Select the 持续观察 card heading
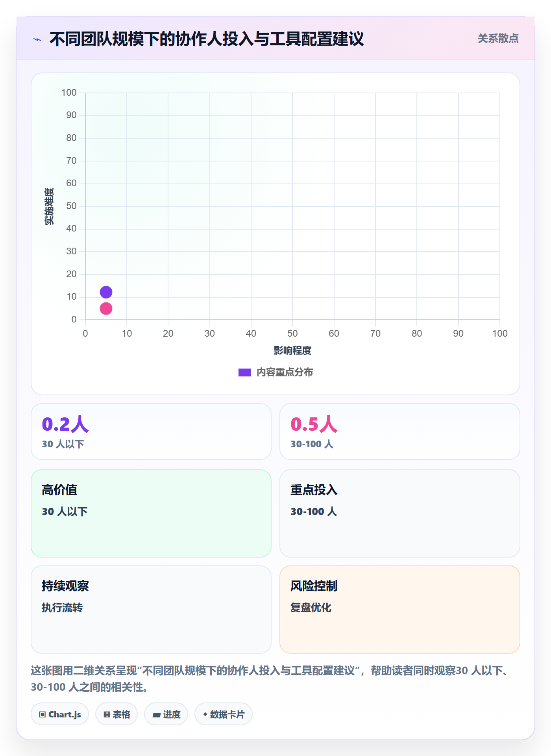551x756 pixels. 65,586
